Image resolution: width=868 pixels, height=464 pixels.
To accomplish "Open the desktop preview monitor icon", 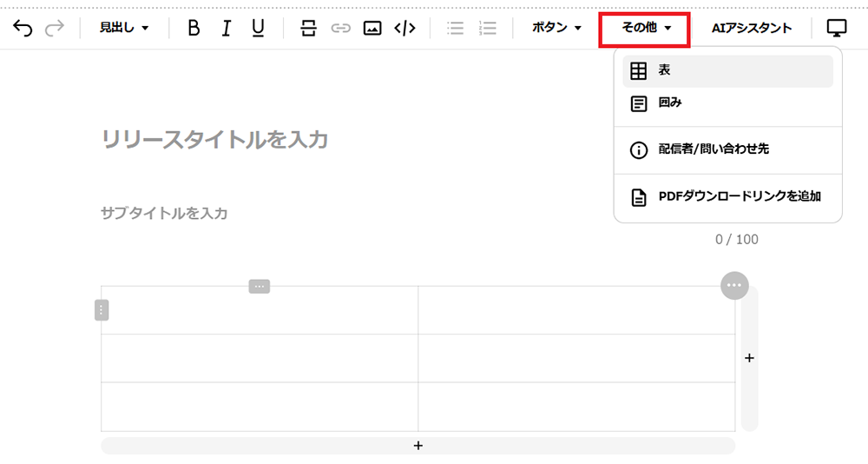I will point(837,29).
